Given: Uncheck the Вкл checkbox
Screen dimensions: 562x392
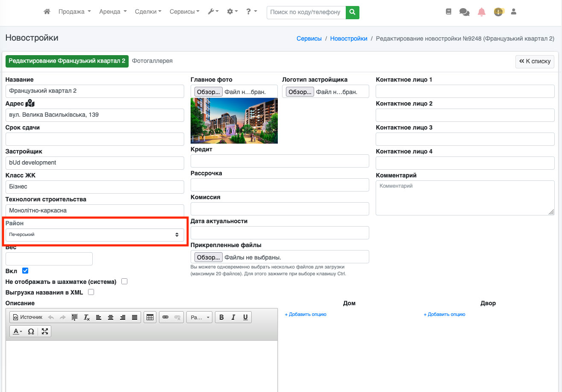Looking at the screenshot, I should 25,271.
